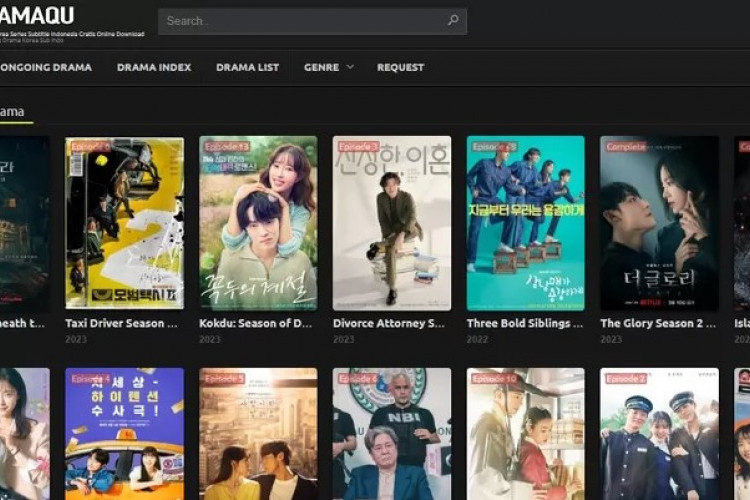Click Episode 13 badge on Kokdu poster
The width and height of the screenshot is (750, 500).
click(227, 146)
